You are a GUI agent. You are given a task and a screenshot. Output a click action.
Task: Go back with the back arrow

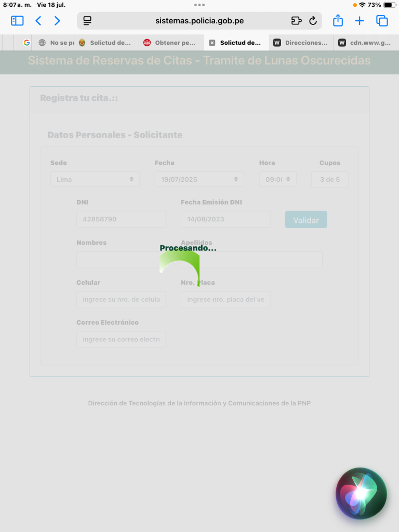[x=38, y=21]
